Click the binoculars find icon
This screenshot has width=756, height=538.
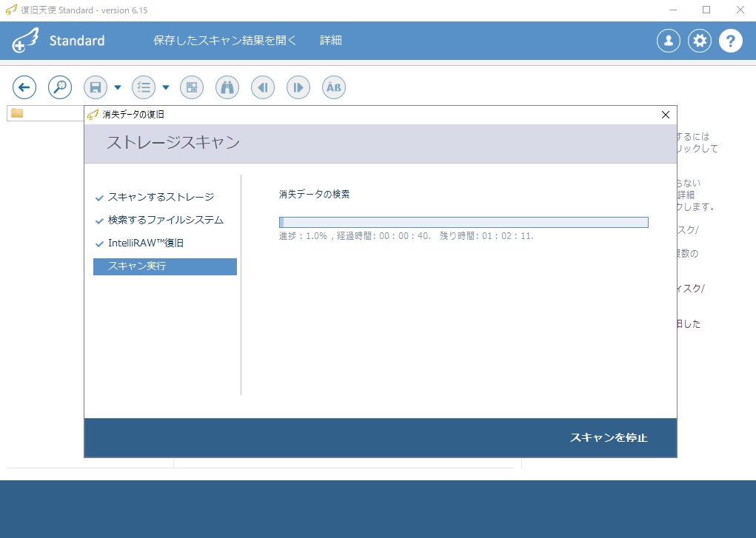click(227, 87)
